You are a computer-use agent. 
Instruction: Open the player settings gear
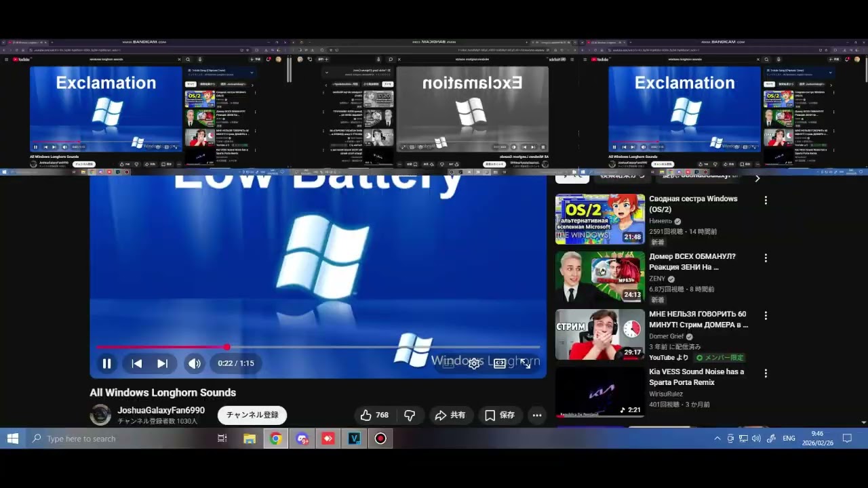(474, 363)
